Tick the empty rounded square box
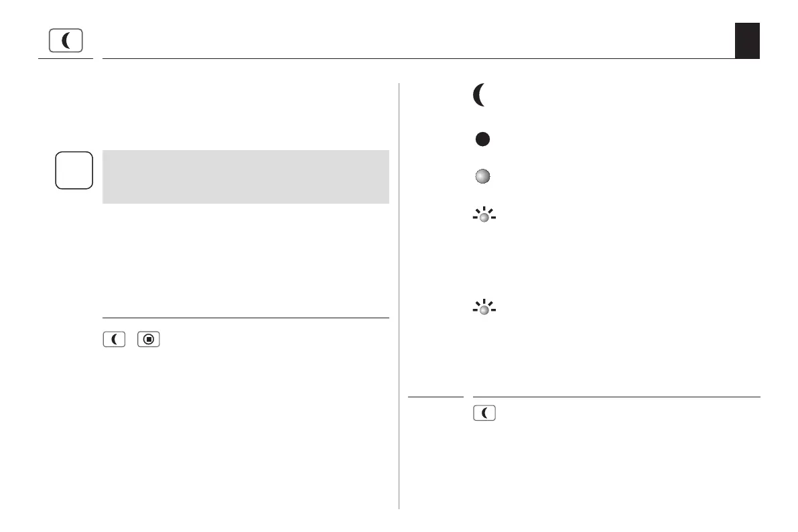 [74, 171]
